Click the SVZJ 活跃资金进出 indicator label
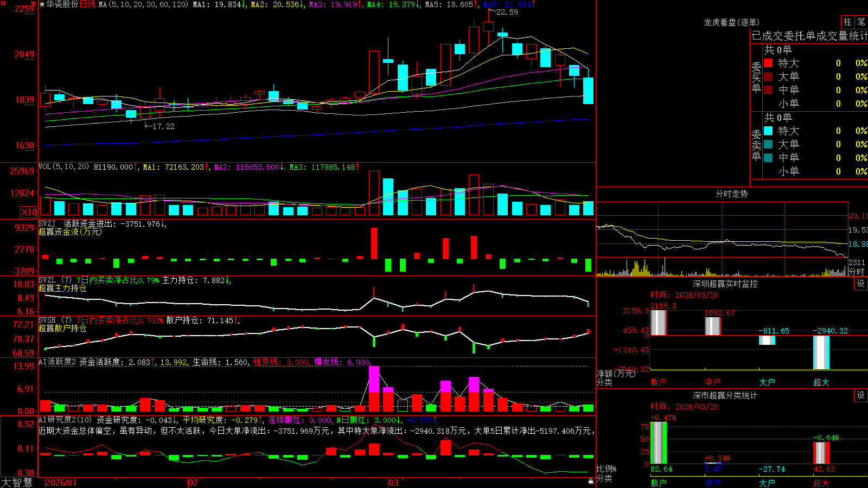The width and height of the screenshot is (868, 488). pyautogui.click(x=76, y=223)
